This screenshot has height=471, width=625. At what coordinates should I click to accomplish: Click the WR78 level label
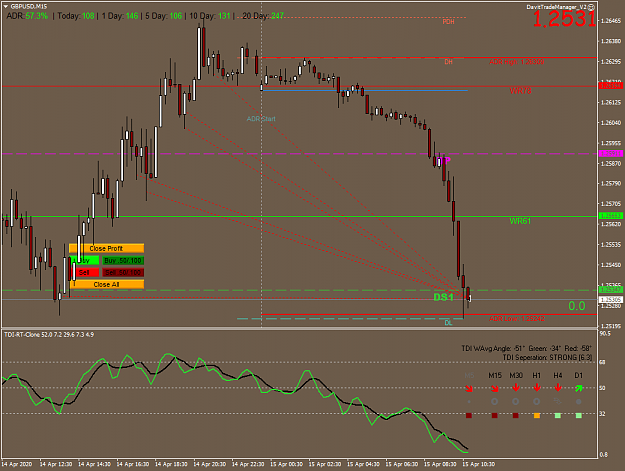520,91
